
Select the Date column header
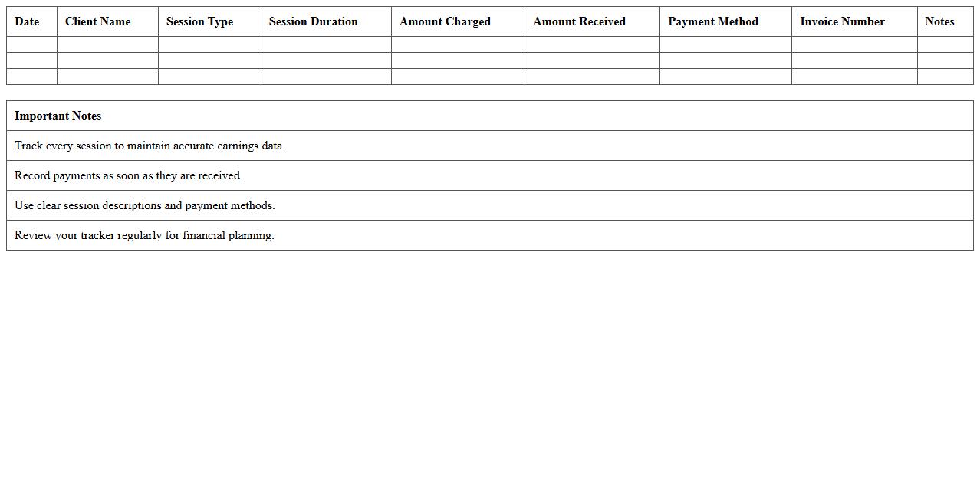tap(28, 21)
